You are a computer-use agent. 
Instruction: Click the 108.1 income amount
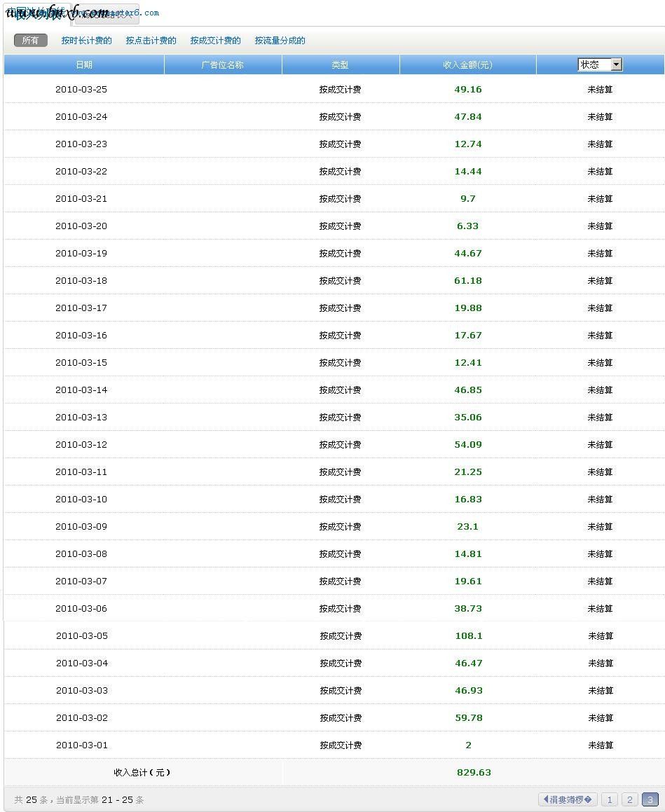468,636
